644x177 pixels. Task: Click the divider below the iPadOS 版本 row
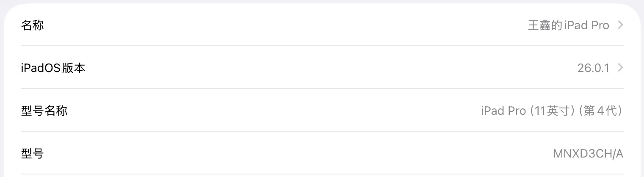tap(322, 88)
